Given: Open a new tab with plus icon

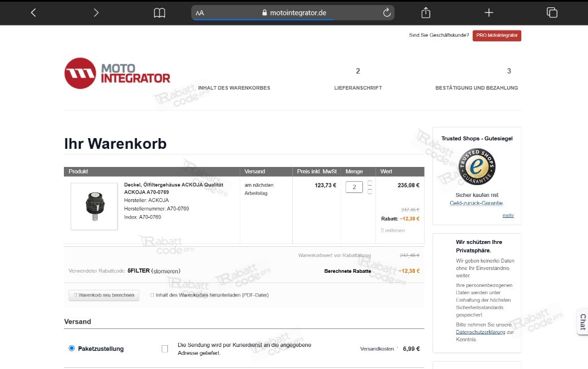Looking at the screenshot, I should [x=488, y=13].
